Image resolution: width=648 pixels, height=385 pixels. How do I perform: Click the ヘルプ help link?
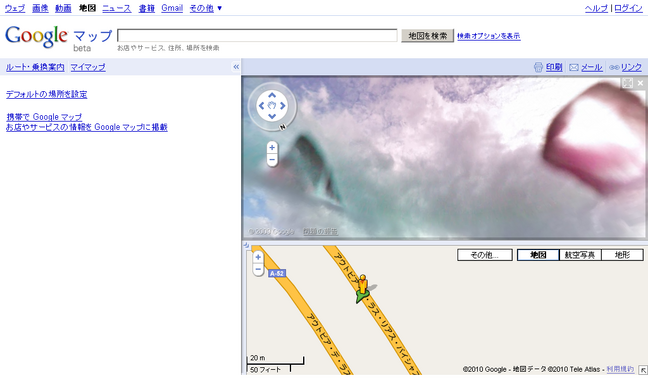point(596,8)
